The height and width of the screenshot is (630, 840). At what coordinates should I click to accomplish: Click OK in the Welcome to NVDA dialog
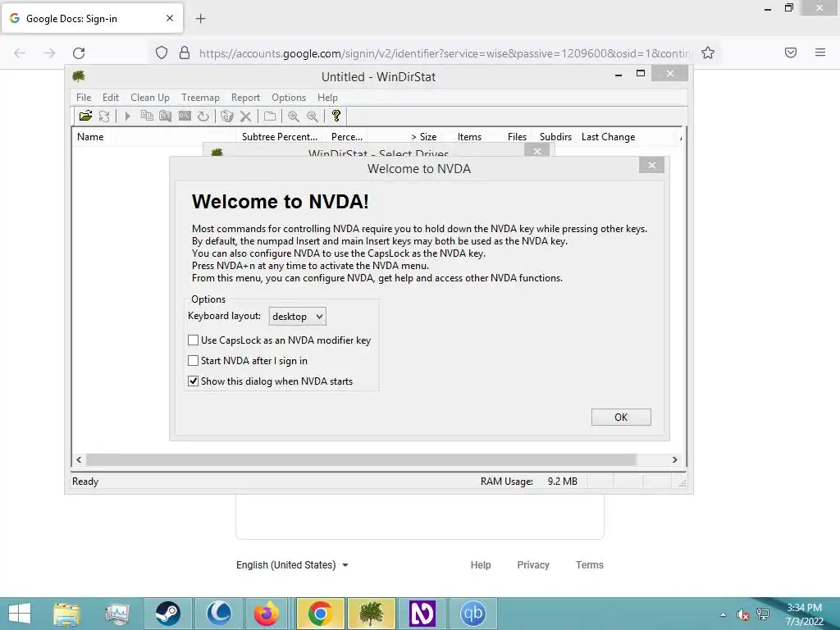pos(621,418)
